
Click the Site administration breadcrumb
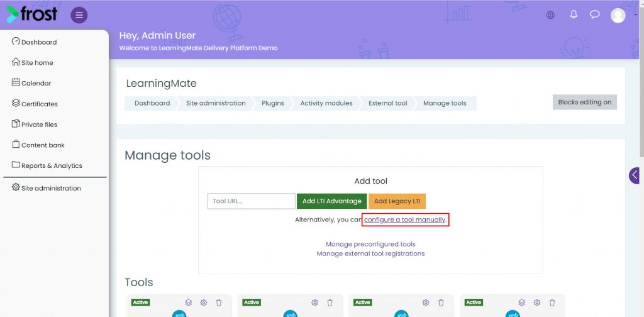click(x=216, y=103)
